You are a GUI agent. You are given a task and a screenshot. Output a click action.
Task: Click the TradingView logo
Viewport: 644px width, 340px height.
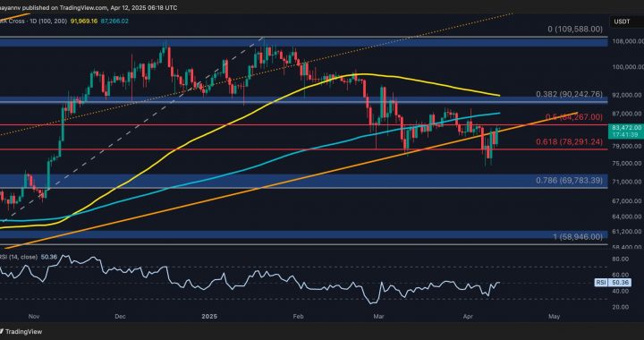(21, 331)
